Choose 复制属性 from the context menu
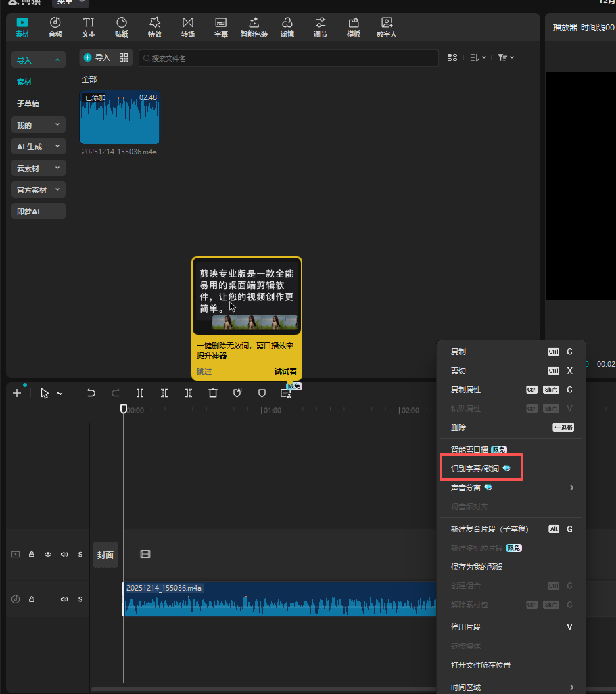Screen dimensions: 616x694 point(511,390)
